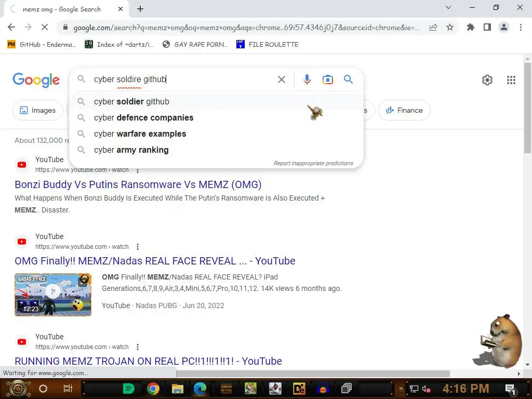Click the vertical scrollbar down arrow
532x399 pixels.
[527, 365]
